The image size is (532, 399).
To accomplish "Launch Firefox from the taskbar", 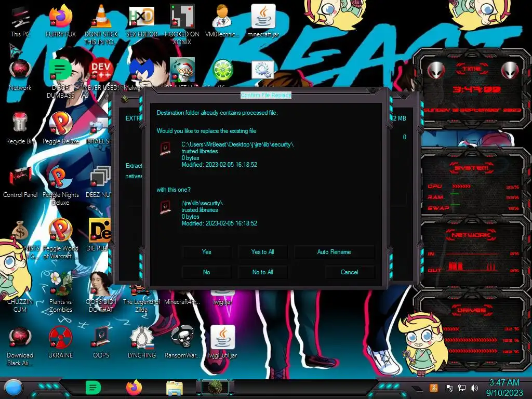I will tap(134, 388).
